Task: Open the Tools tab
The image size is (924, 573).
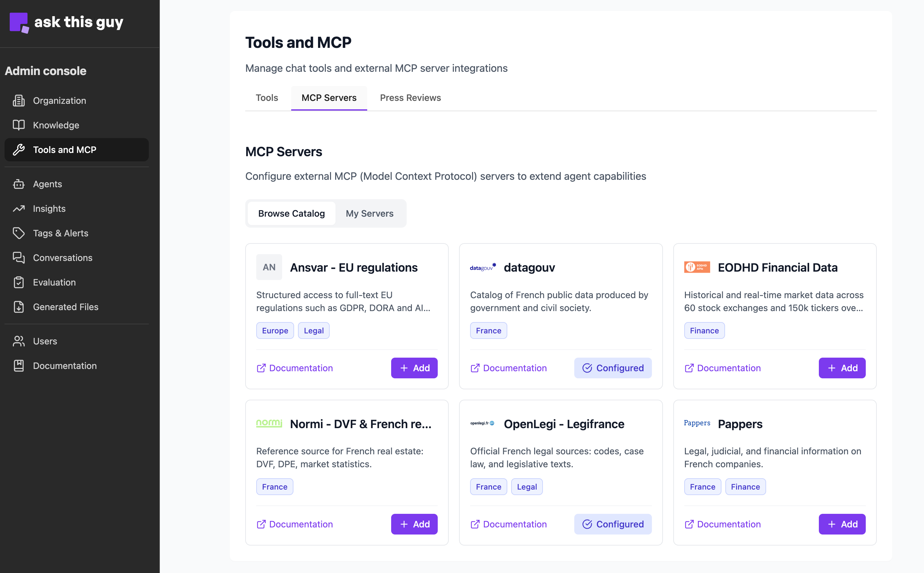Action: [267, 98]
